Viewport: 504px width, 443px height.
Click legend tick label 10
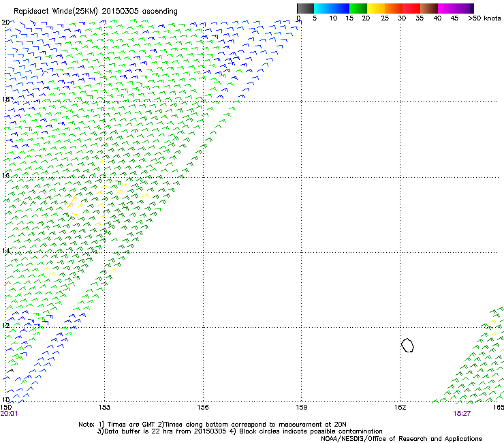tap(333, 18)
